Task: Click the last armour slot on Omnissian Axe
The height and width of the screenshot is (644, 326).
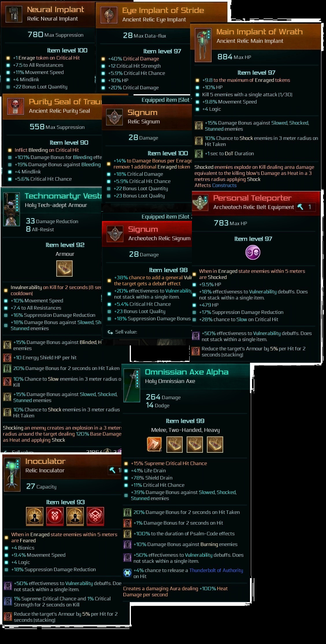Action: tap(215, 444)
